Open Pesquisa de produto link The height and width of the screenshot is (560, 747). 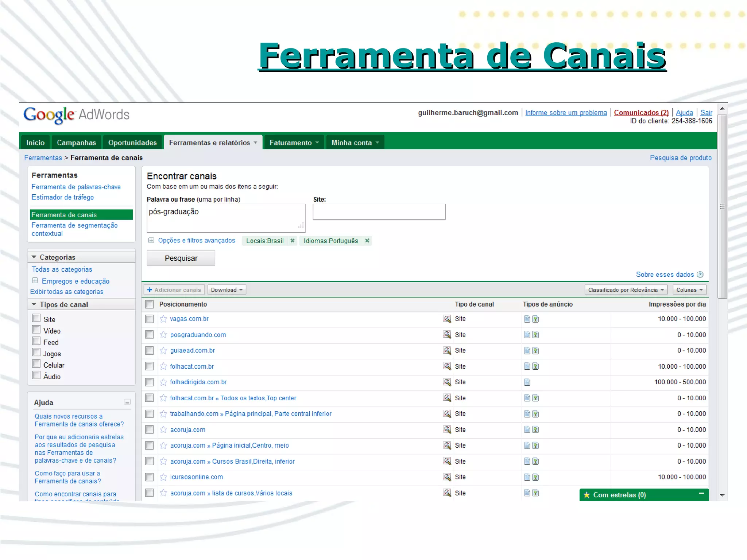tap(681, 158)
